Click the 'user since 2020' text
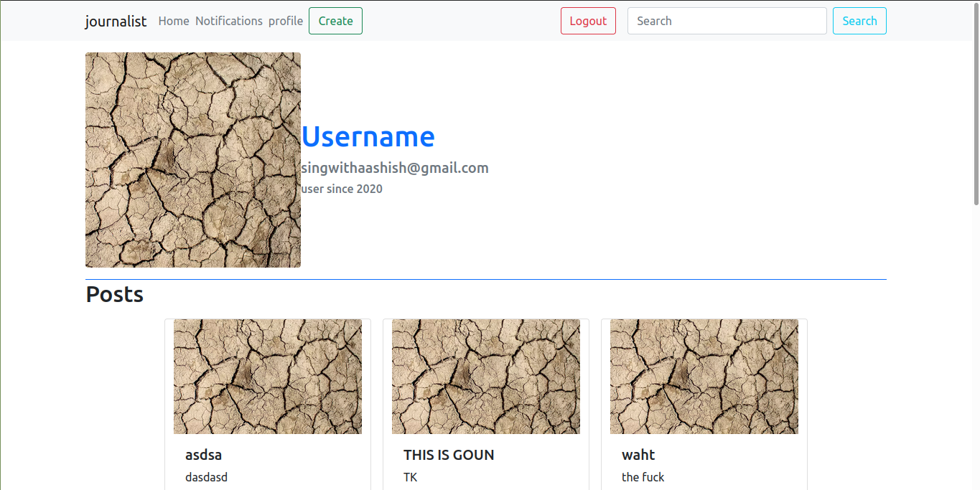Screen dimensions: 980x490 click(342, 189)
